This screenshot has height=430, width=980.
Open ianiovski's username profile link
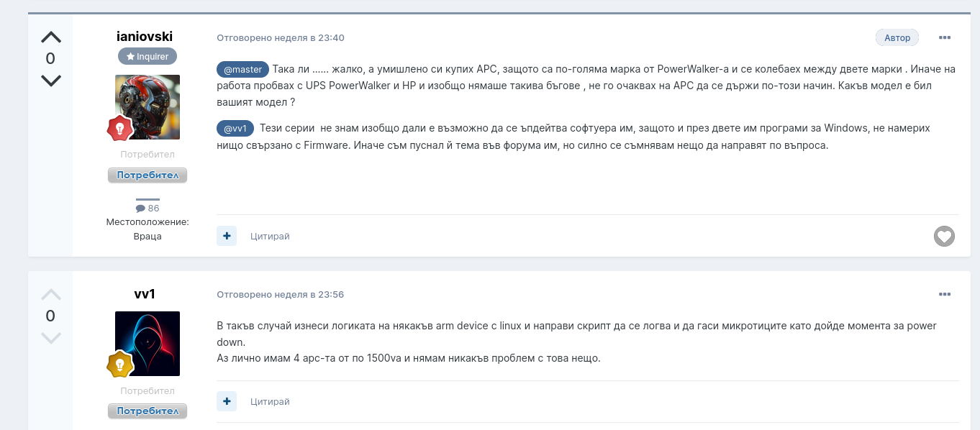[x=145, y=36]
